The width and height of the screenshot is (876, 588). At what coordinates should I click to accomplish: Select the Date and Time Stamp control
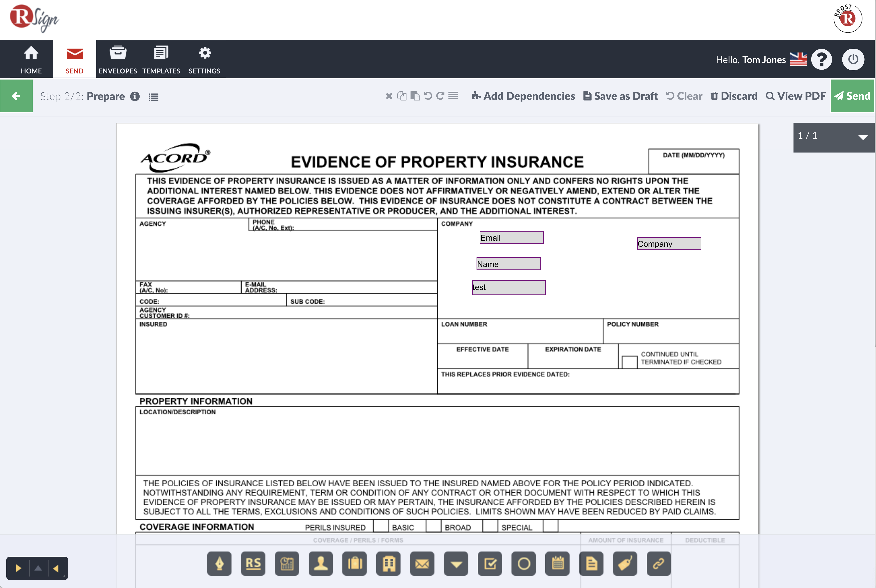[x=287, y=563]
